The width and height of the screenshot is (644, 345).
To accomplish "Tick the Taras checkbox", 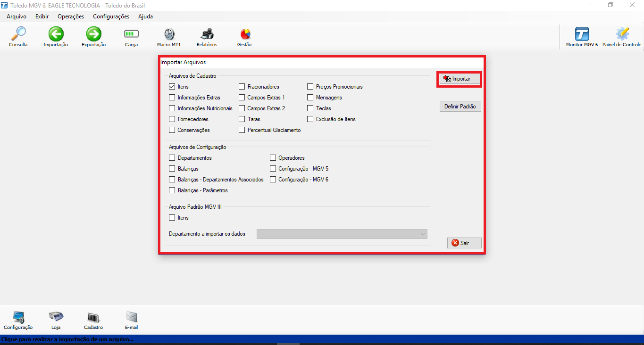I will [242, 119].
